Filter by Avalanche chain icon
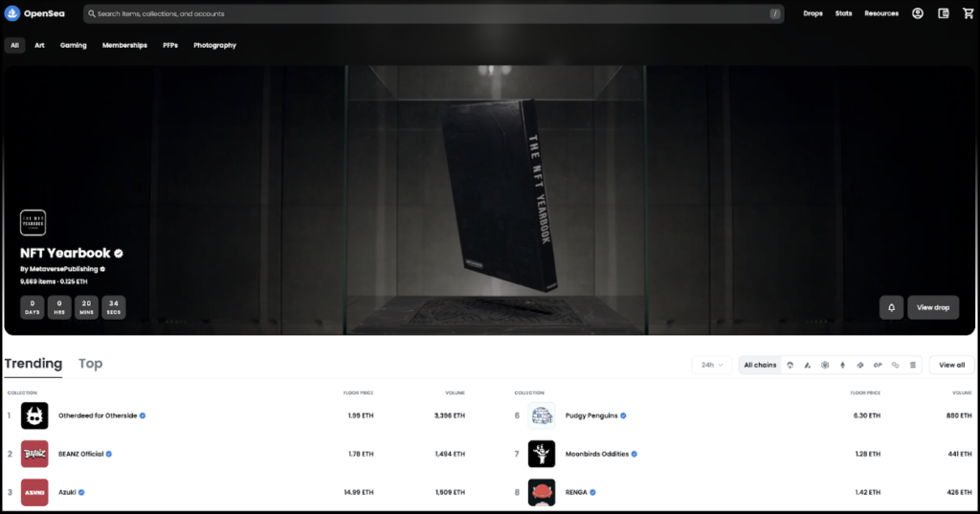Image resolution: width=980 pixels, height=514 pixels. (808, 365)
